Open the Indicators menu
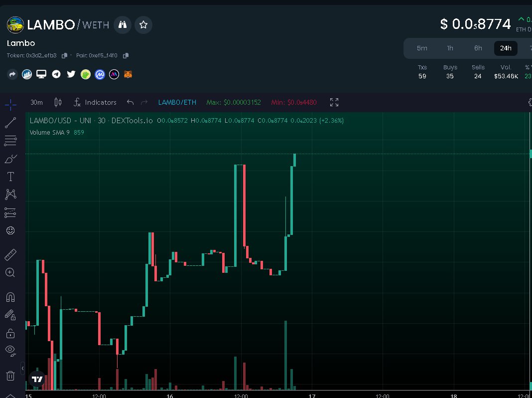The height and width of the screenshot is (398, 532). (95, 102)
